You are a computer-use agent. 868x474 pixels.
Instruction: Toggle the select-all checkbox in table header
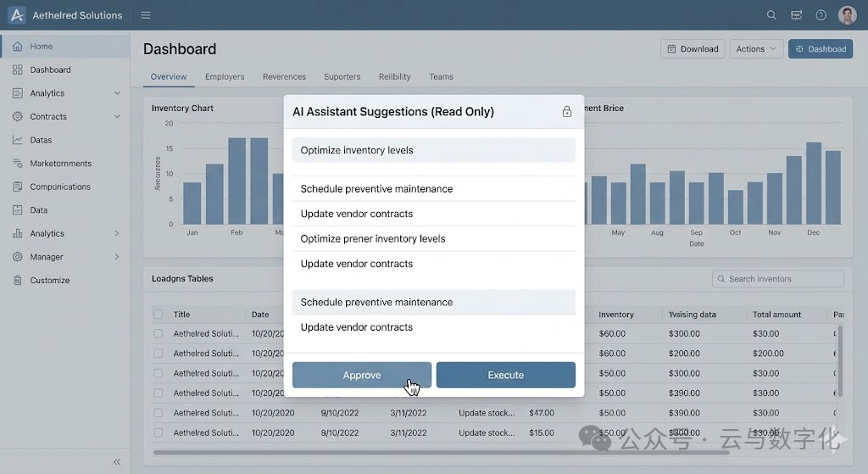[x=159, y=315]
